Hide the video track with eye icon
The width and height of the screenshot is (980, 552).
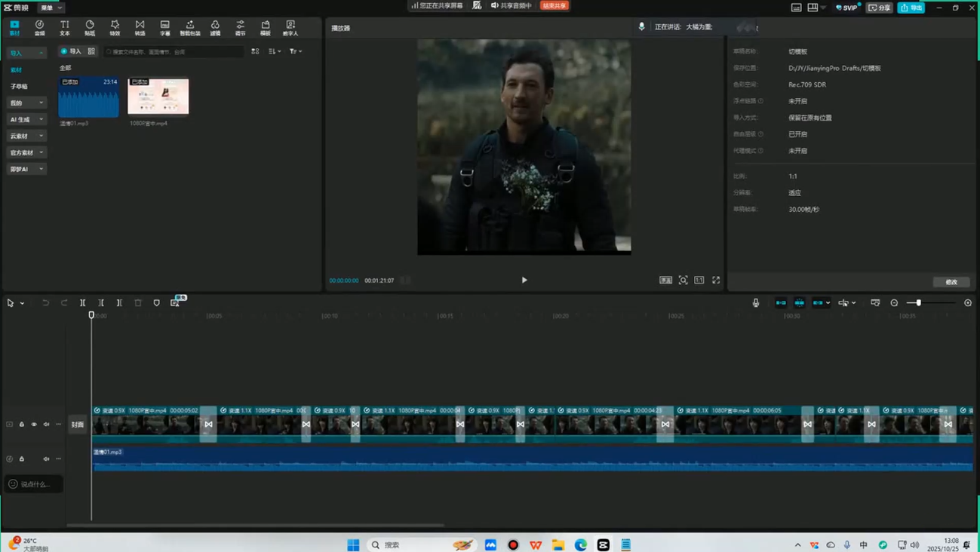(34, 425)
